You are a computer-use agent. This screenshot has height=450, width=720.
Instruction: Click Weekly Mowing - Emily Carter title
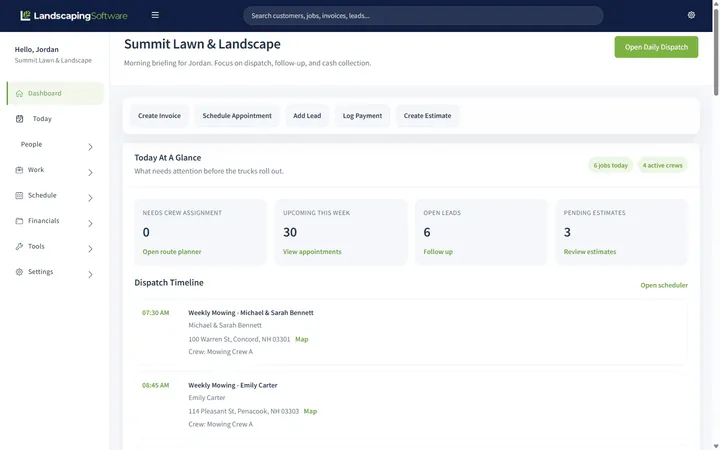[x=233, y=385]
